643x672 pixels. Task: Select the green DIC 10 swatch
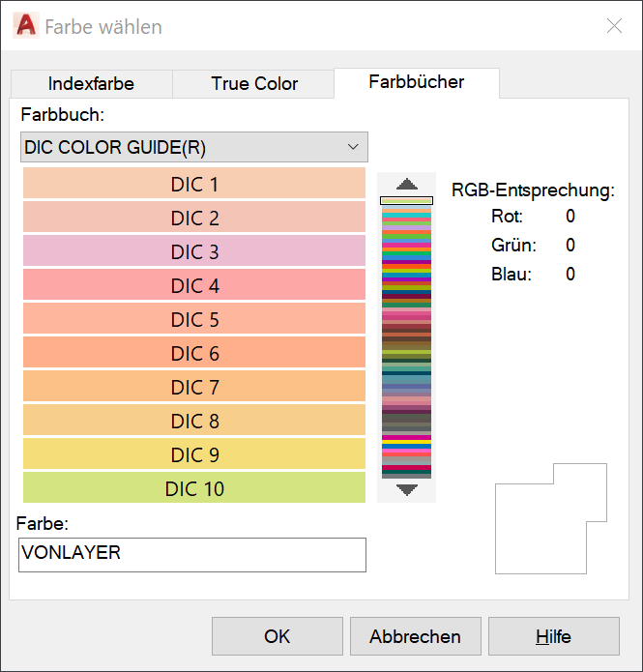[x=194, y=488]
